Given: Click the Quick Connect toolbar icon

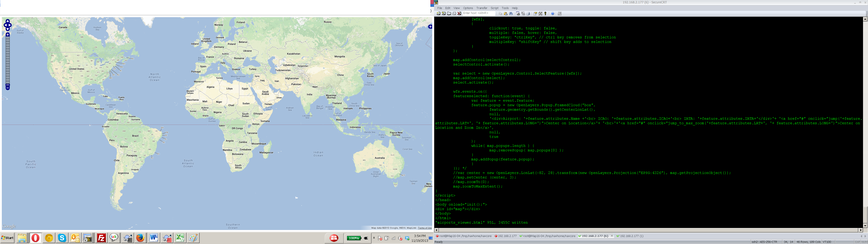Looking at the screenshot, I should 444,14.
